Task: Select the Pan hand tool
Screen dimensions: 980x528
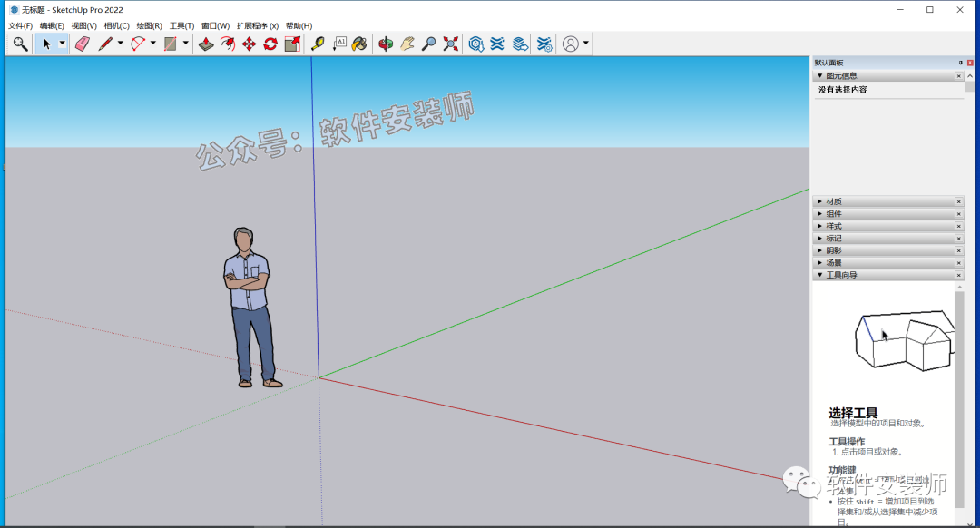Action: pos(407,44)
